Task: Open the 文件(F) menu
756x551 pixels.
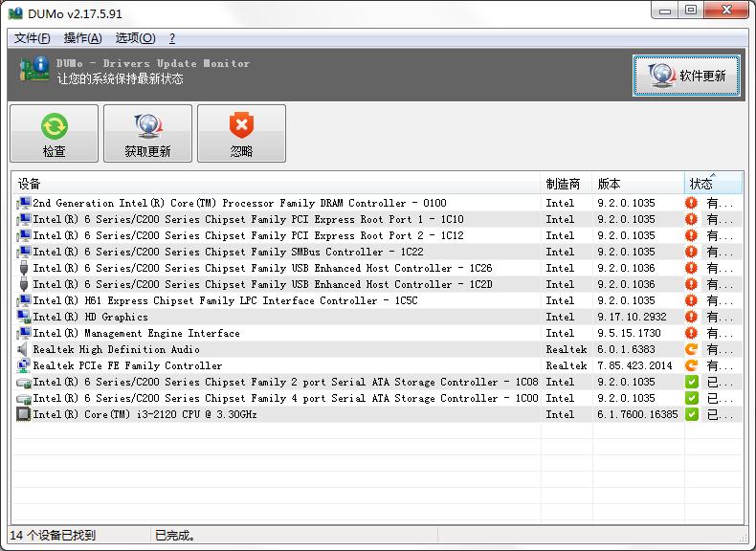Action: (33, 38)
